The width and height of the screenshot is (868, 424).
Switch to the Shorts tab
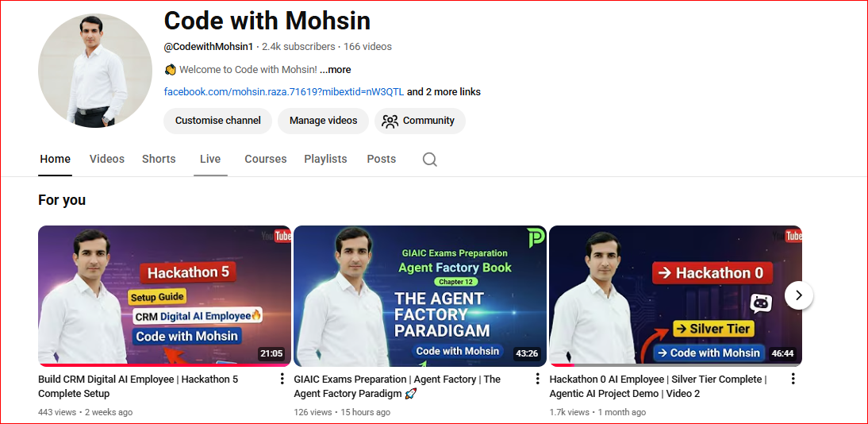pyautogui.click(x=159, y=159)
